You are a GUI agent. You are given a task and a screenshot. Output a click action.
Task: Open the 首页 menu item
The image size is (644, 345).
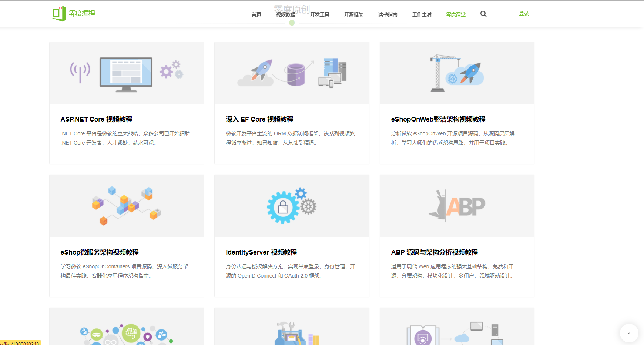pyautogui.click(x=256, y=14)
